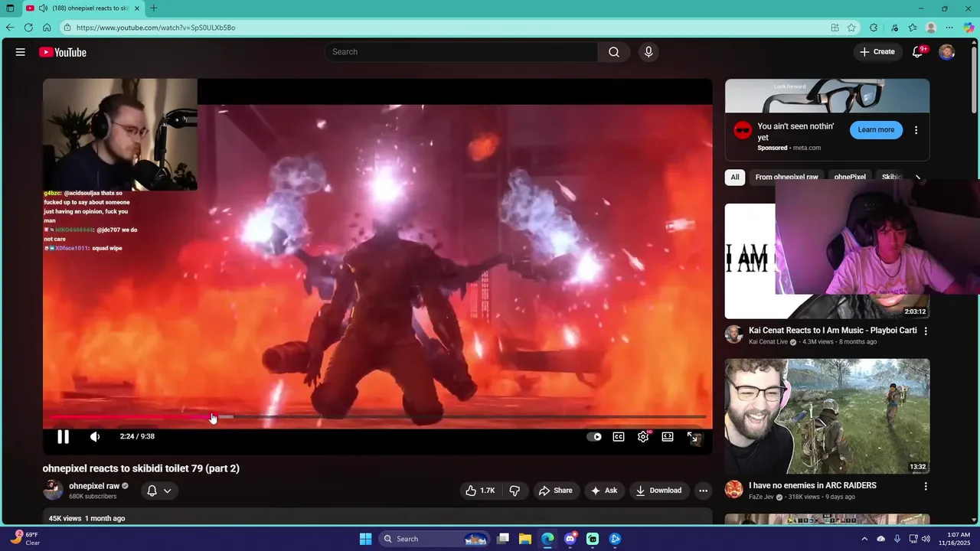Share this video

(556, 491)
